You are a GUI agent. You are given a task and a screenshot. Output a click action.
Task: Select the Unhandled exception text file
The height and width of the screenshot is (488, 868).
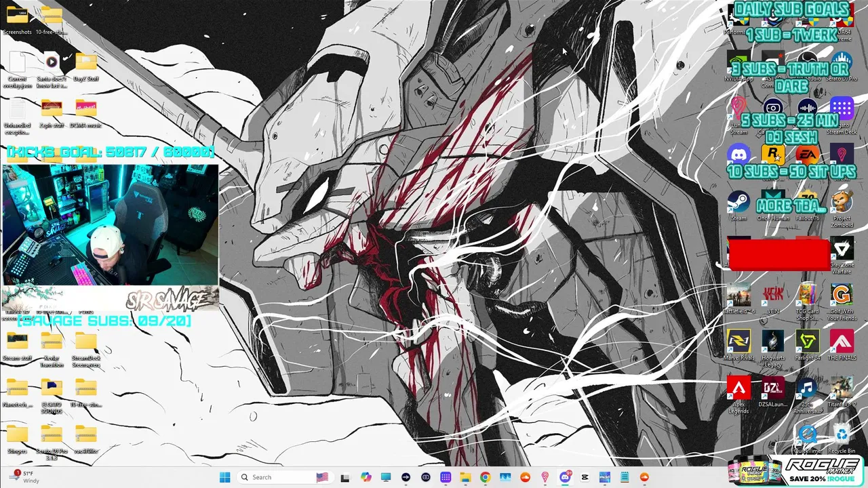click(17, 117)
